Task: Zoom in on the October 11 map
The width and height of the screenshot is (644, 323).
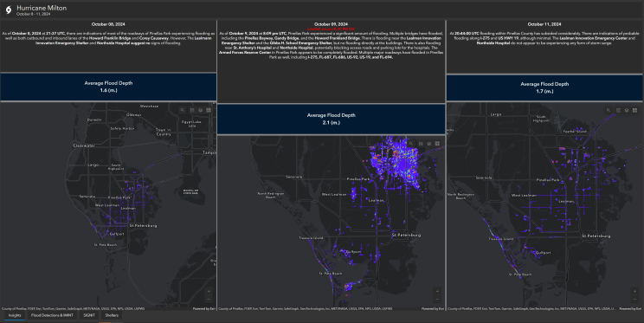Action: pos(634,291)
